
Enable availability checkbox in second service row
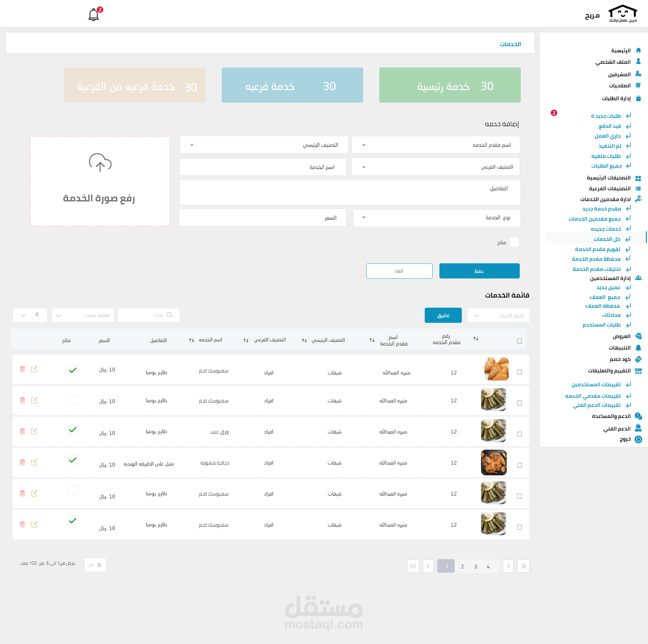(x=73, y=400)
